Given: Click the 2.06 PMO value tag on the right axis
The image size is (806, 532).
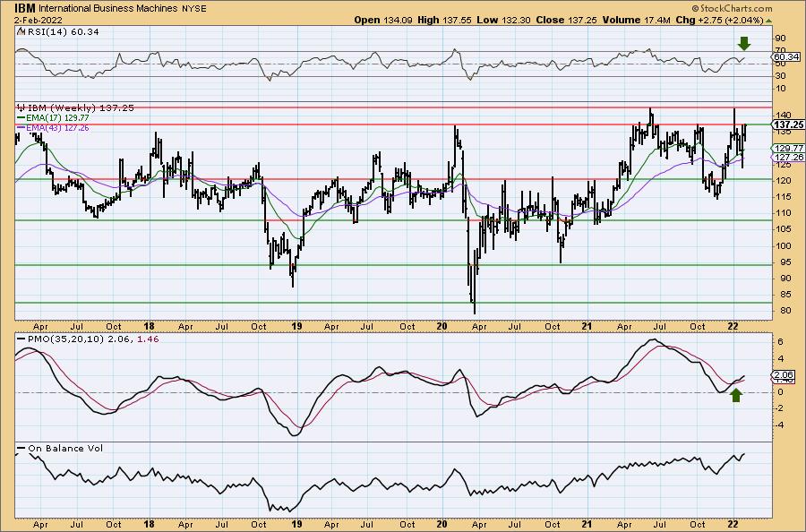Looking at the screenshot, I should click(x=784, y=374).
